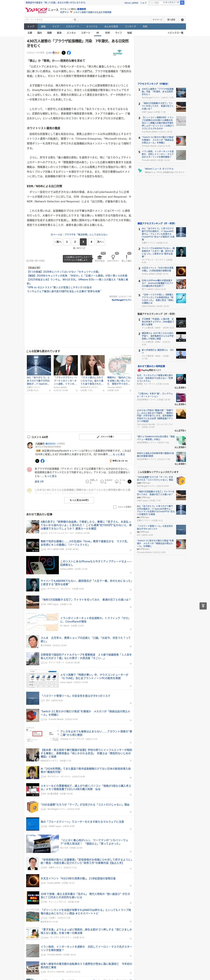Open the Putin ブラックアウト article thumbnail
Image resolution: width=210 pixels, height=980 pixels.
click(x=66, y=365)
